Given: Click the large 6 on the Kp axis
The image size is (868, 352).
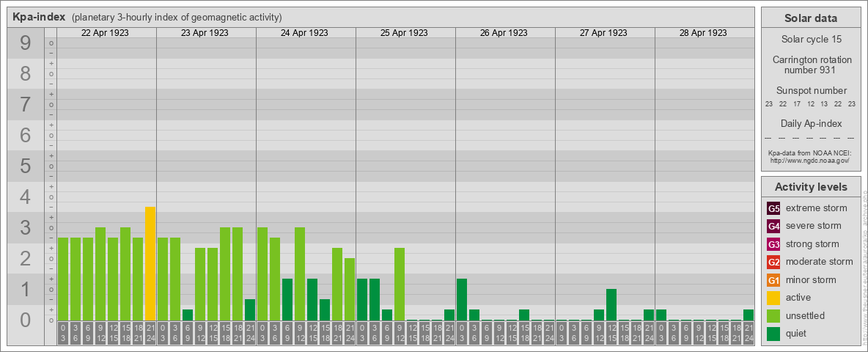Looking at the screenshot, I should (x=25, y=135).
